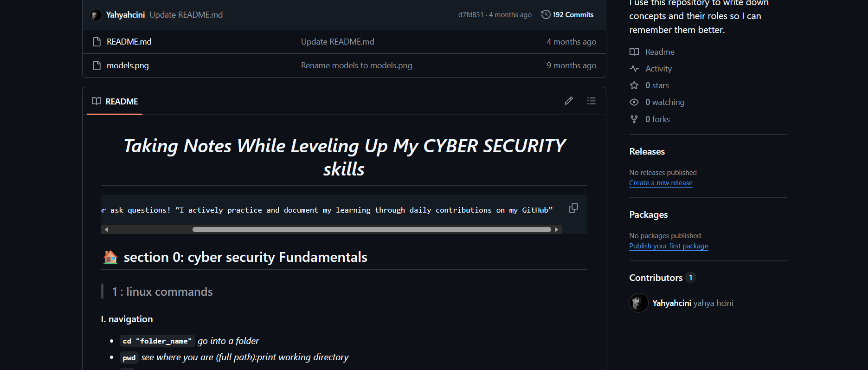Select the README tab

(115, 101)
